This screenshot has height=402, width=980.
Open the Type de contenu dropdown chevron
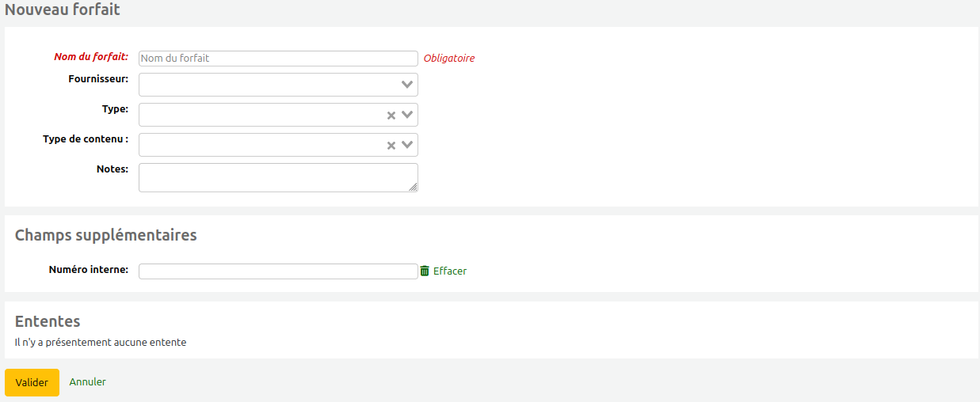point(407,145)
